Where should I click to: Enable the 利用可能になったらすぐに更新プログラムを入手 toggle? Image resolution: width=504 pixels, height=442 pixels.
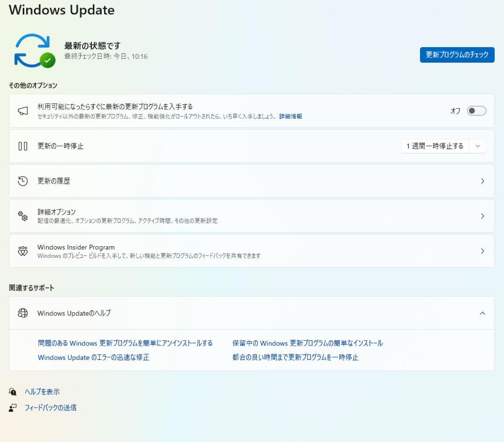pyautogui.click(x=476, y=111)
